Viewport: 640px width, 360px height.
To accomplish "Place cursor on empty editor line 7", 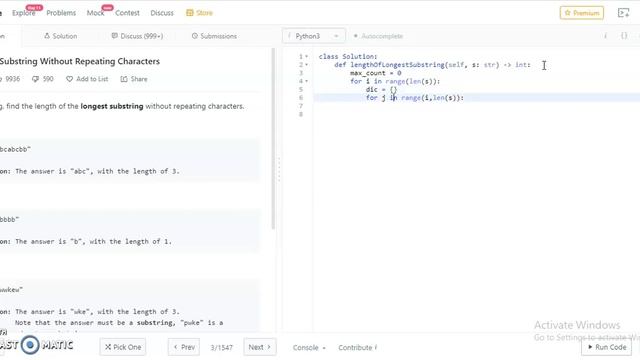I will click(x=476, y=106).
